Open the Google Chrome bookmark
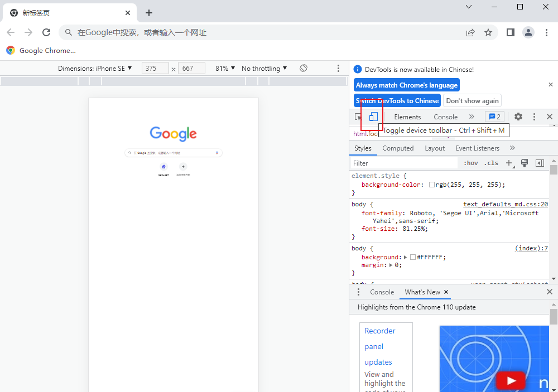Viewport: 558px width, 392px height. coord(41,51)
